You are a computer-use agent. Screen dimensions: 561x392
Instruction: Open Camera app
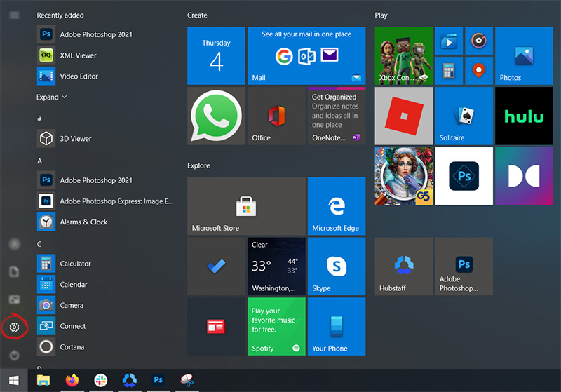coord(106,305)
